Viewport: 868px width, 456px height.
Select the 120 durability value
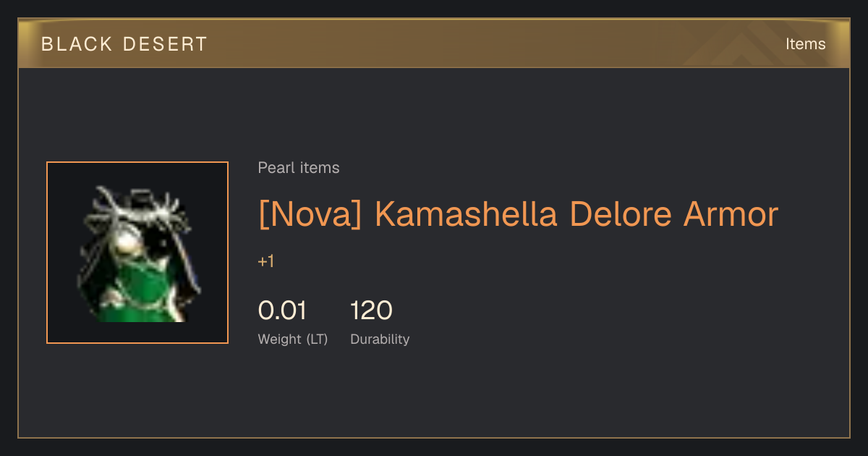[371, 311]
